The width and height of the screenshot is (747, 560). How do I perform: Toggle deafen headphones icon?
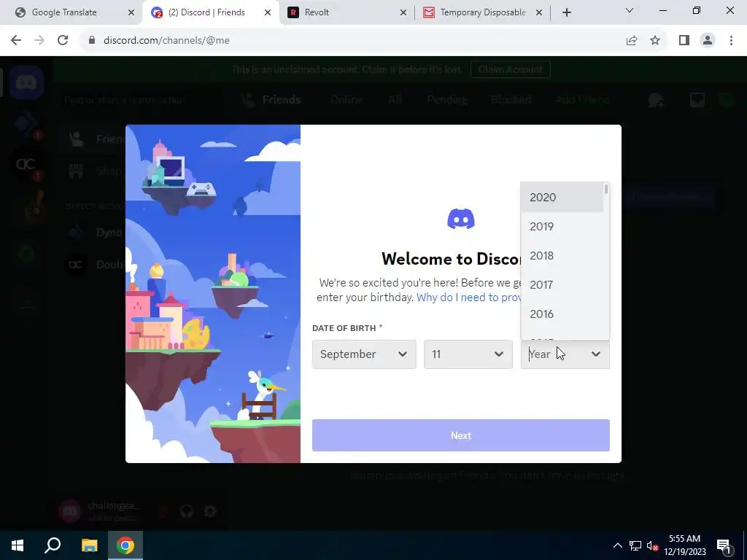187,511
